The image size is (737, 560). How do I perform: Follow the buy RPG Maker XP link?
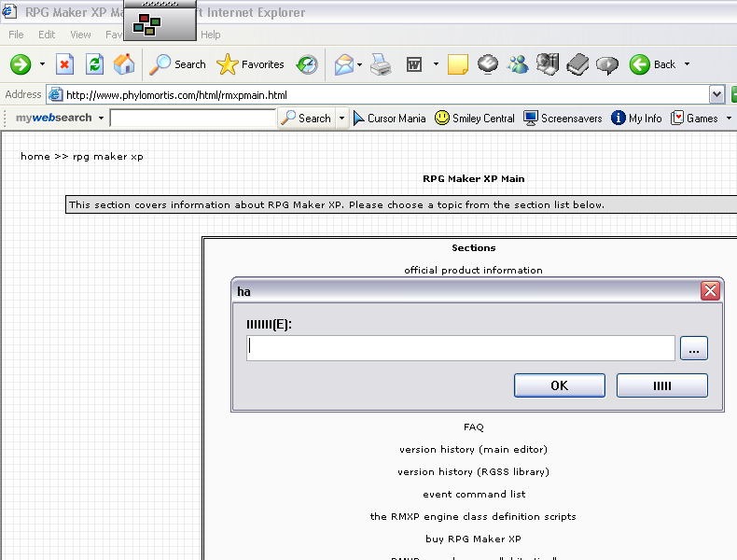tap(473, 539)
